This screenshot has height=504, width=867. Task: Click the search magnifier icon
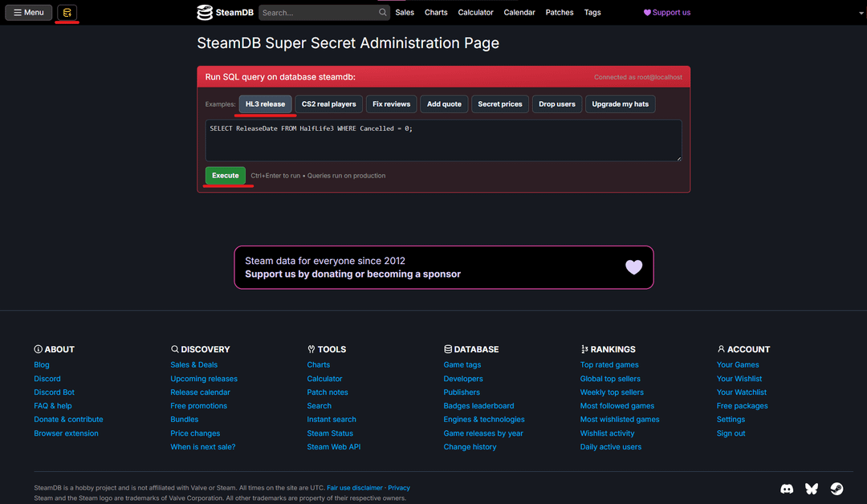point(383,13)
